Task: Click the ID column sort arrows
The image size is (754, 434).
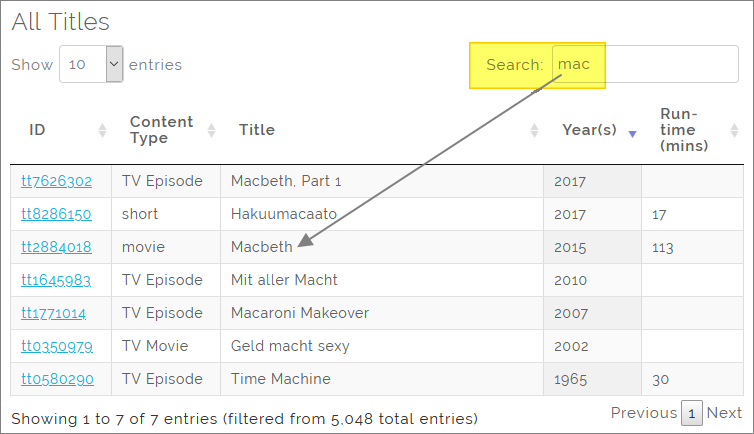Action: tap(103, 130)
